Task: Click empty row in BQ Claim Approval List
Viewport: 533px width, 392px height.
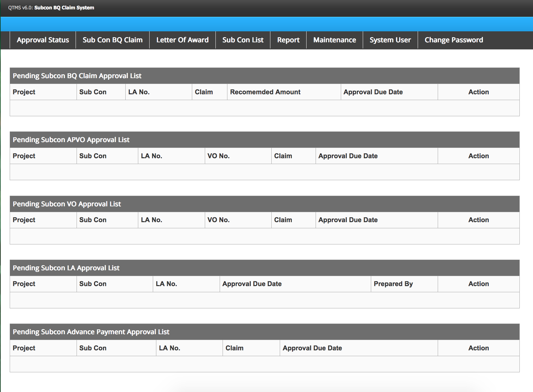Action: click(x=264, y=108)
